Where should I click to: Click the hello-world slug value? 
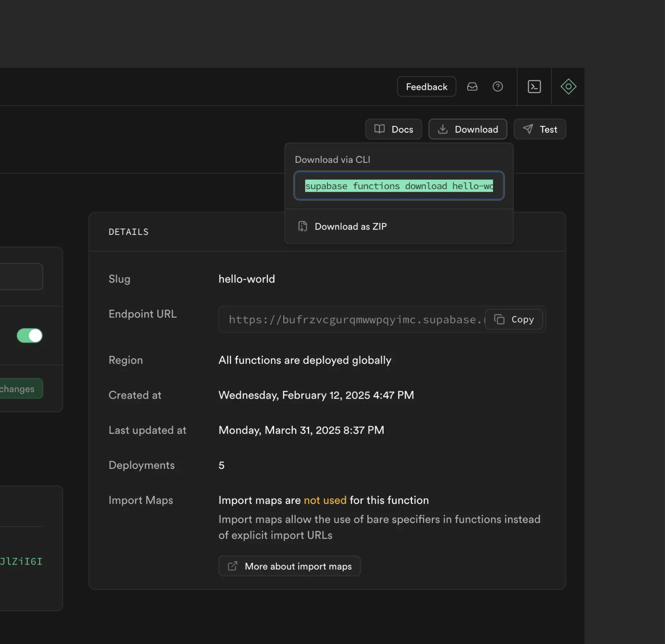pos(247,279)
